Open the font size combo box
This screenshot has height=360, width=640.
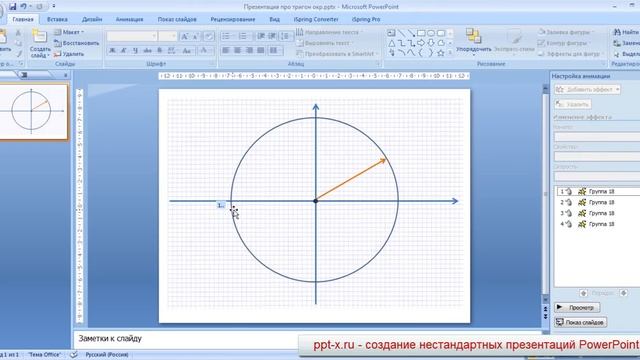coord(167,36)
